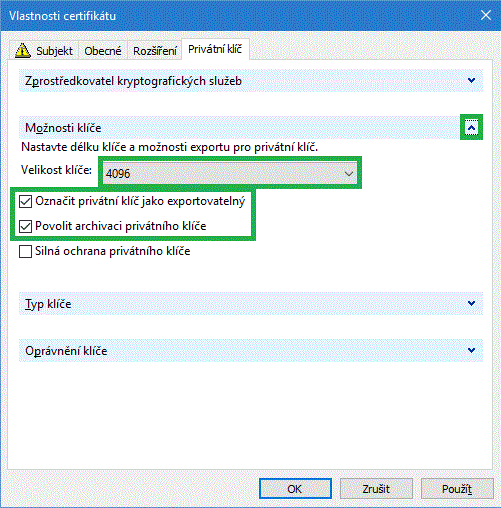
Task: Click Zprostředkovatel kryptografických služeb section header
Action: 251,81
